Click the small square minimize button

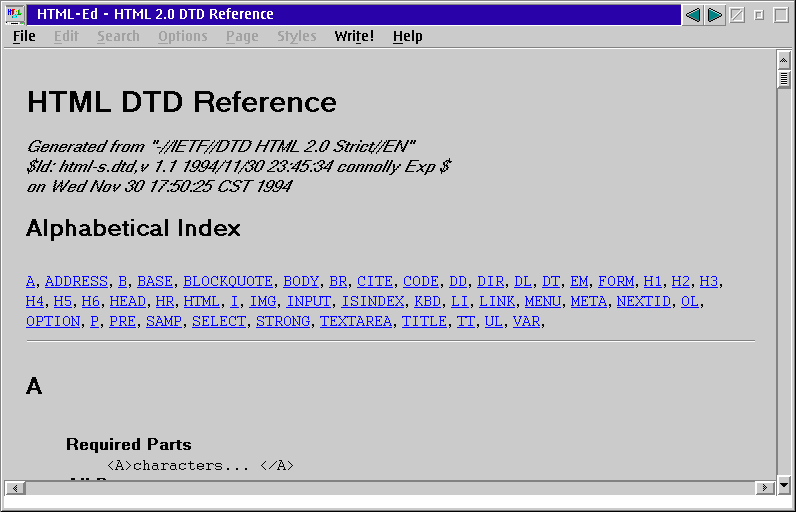pos(759,15)
